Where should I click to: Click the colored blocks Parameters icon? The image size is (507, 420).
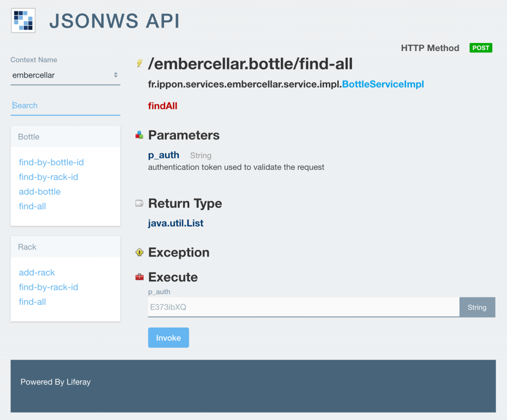[x=140, y=135]
